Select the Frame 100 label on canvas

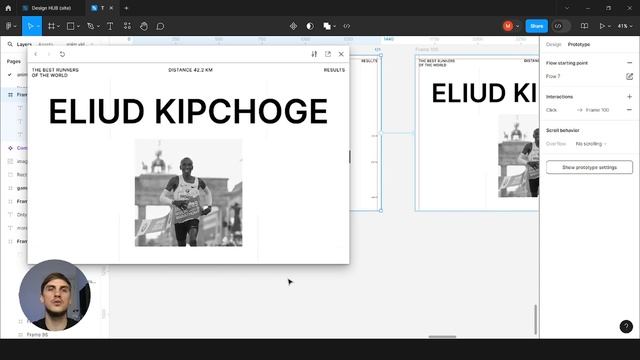(427, 49)
